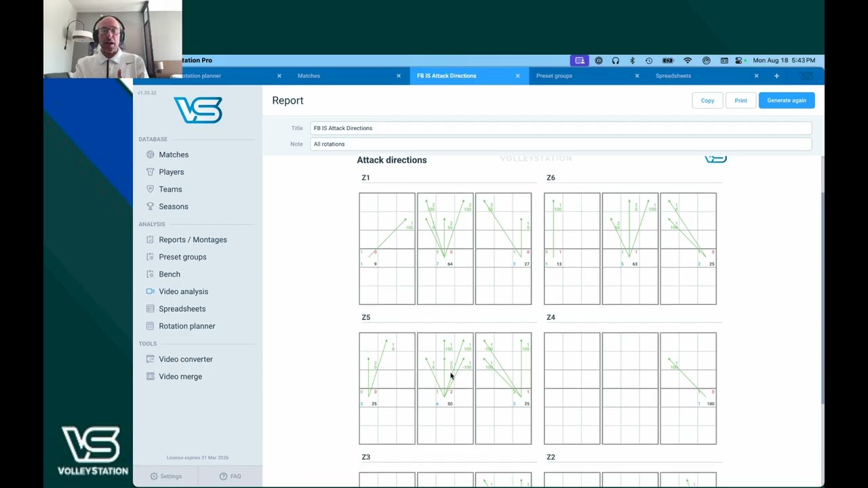Open the macOS Bluetooth menu

(632, 60)
